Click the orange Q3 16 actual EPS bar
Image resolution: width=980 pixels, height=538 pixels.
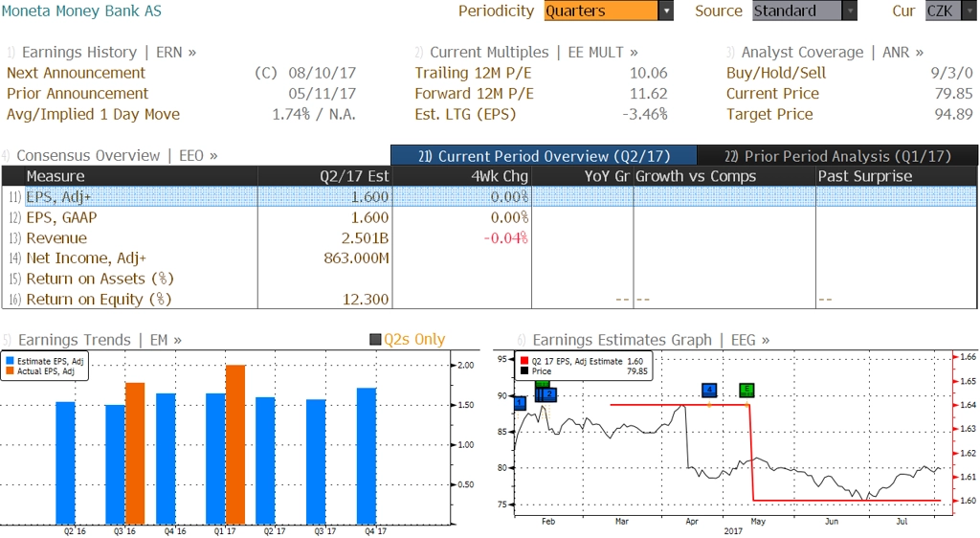[x=135, y=454]
